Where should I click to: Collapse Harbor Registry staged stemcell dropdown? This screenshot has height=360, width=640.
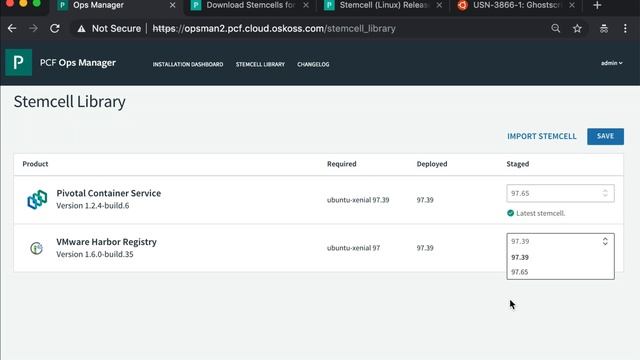(x=560, y=241)
